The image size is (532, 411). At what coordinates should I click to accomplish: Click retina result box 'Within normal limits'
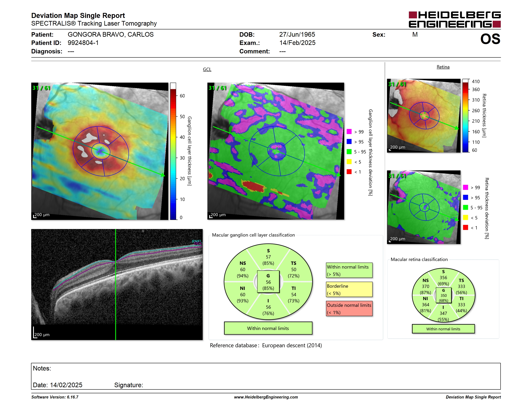(x=443, y=329)
